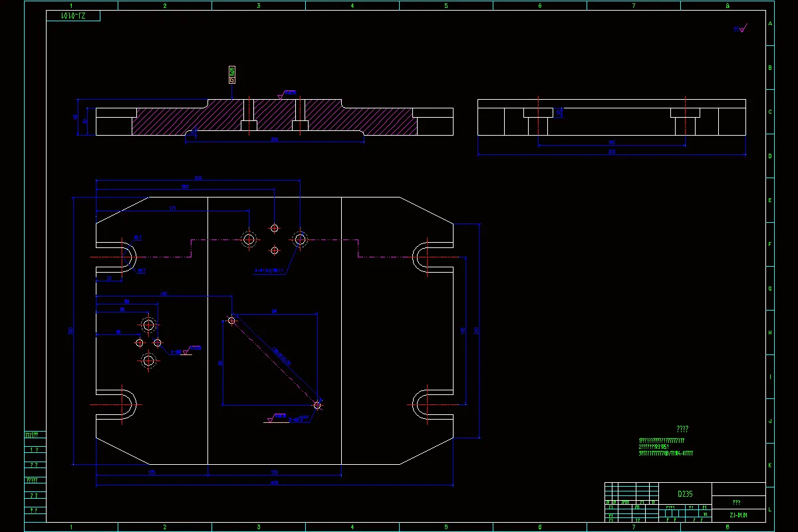The image size is (798, 532).
Task: Click zone number 4 on the top border
Action: point(352,5)
